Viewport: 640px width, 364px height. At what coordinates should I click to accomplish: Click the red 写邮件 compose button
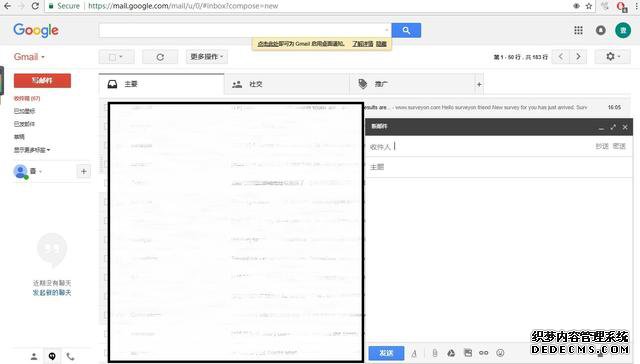(42, 80)
